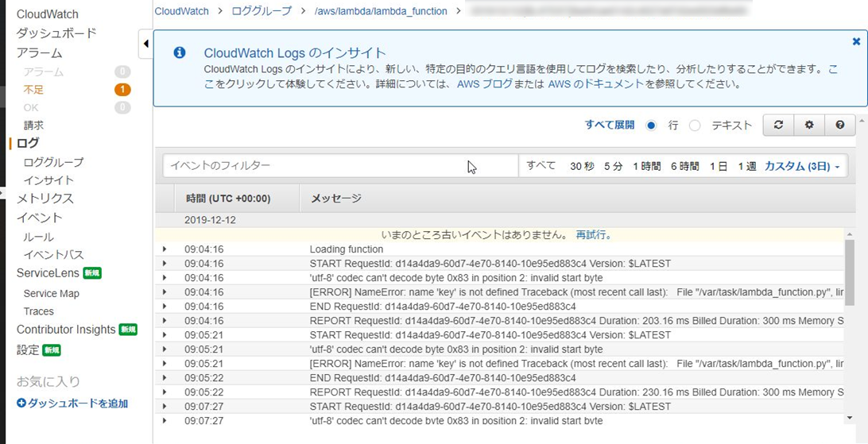868x444 pixels.
Task: Select the テキスト radio button
Action: click(x=695, y=125)
